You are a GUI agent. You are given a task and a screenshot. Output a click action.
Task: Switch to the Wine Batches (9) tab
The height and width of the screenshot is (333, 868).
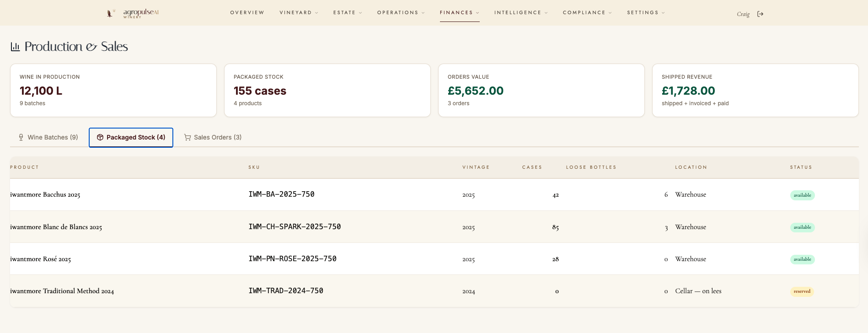pos(48,137)
